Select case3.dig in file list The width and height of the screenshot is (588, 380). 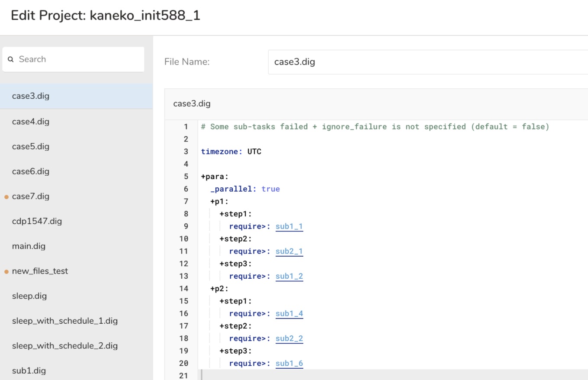pos(31,96)
